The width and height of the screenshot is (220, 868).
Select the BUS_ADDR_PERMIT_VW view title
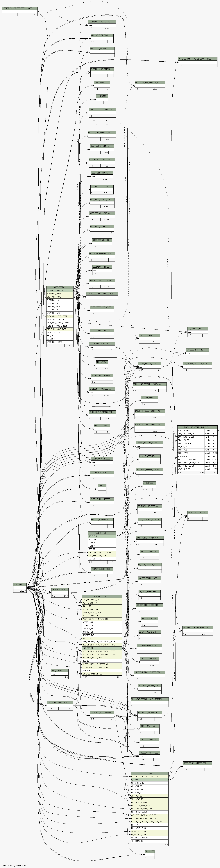click(102, 200)
